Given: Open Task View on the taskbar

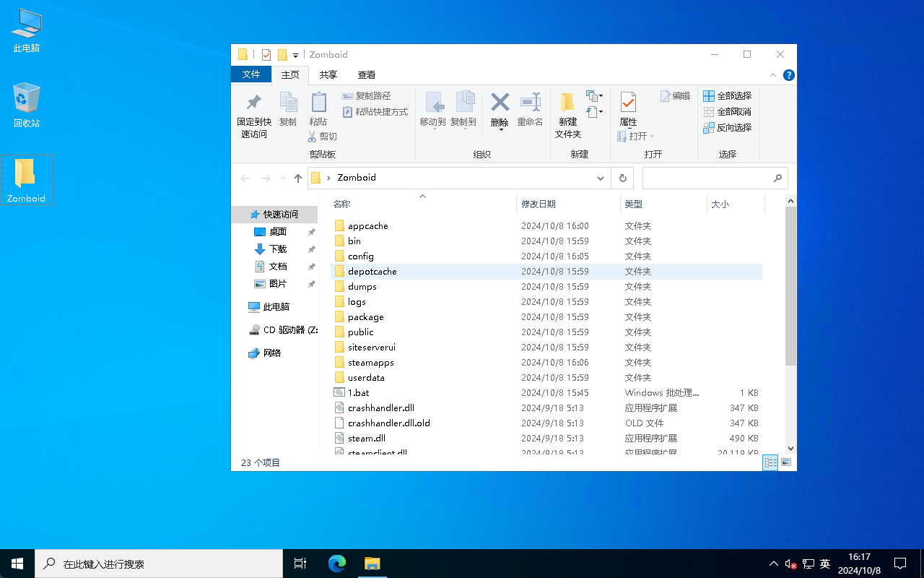Looking at the screenshot, I should (301, 564).
